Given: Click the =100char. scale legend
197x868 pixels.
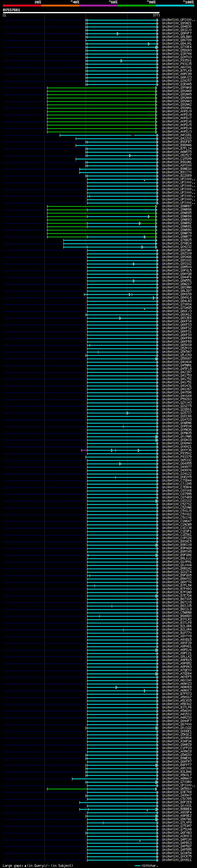Looking at the screenshot, I should tap(147, 866).
